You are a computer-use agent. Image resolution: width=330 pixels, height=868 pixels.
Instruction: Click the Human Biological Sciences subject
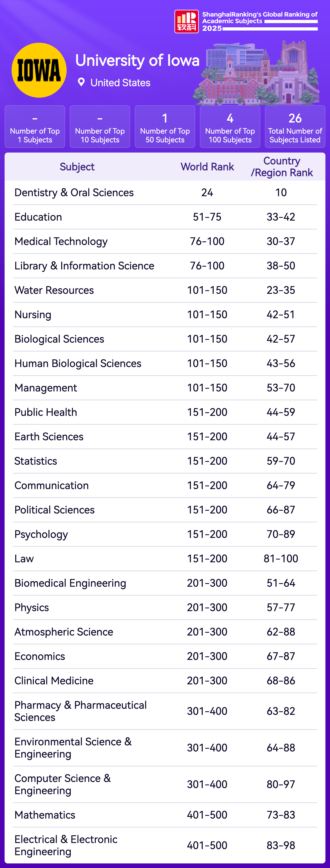point(78,364)
